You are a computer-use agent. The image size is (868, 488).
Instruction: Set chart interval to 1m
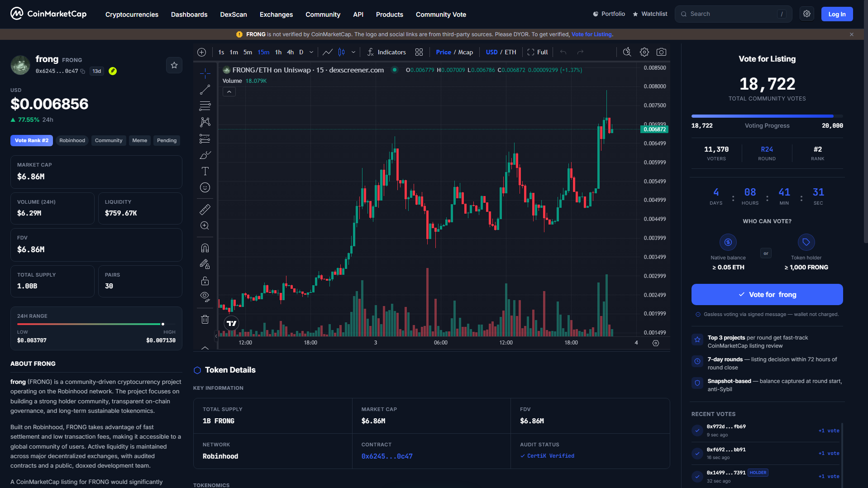pos(234,52)
